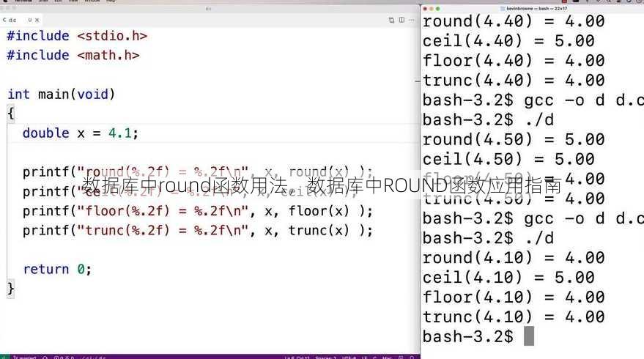Click the '#include <stdio.h>' line
The width and height of the screenshot is (644, 359).
coord(77,36)
